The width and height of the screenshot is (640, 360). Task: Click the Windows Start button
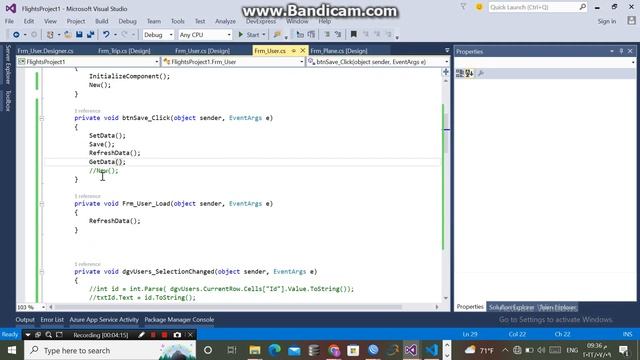[x=11, y=350]
